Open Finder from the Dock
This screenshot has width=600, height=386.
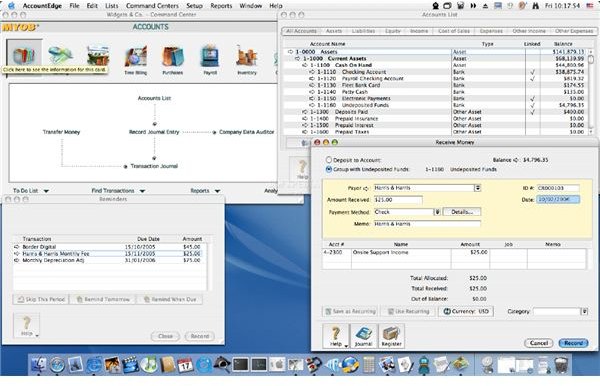click(38, 364)
